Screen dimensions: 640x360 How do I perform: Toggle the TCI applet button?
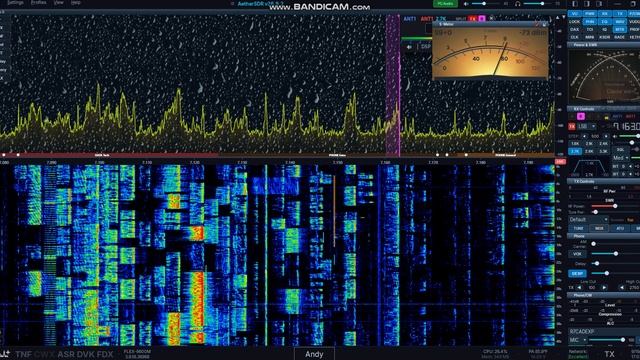590,29
